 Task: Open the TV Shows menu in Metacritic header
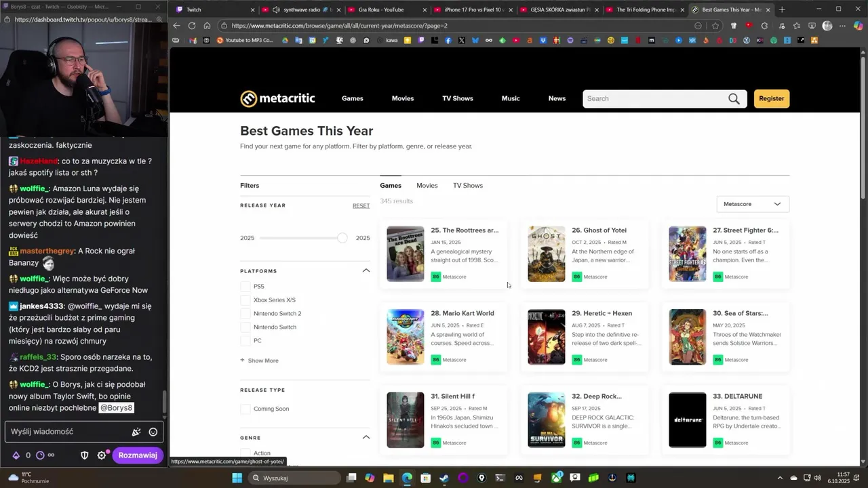(x=458, y=98)
